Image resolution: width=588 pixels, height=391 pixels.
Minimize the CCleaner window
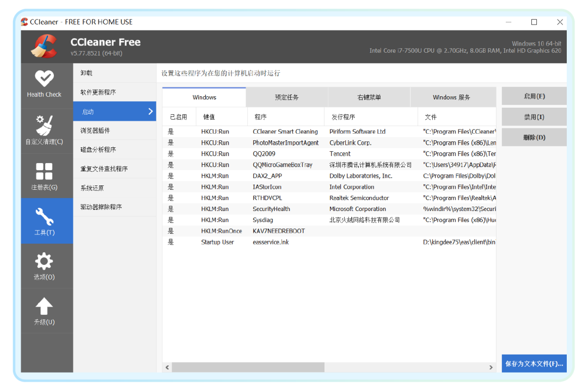[509, 22]
